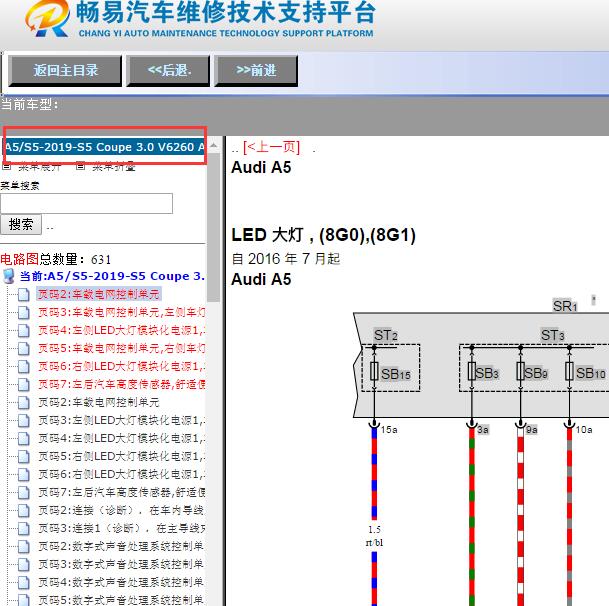Viewport: 609px width, 606px height.
Task: Open red 页码5:车载电网控制单元,右侧车灯 entry
Action: 122,348
